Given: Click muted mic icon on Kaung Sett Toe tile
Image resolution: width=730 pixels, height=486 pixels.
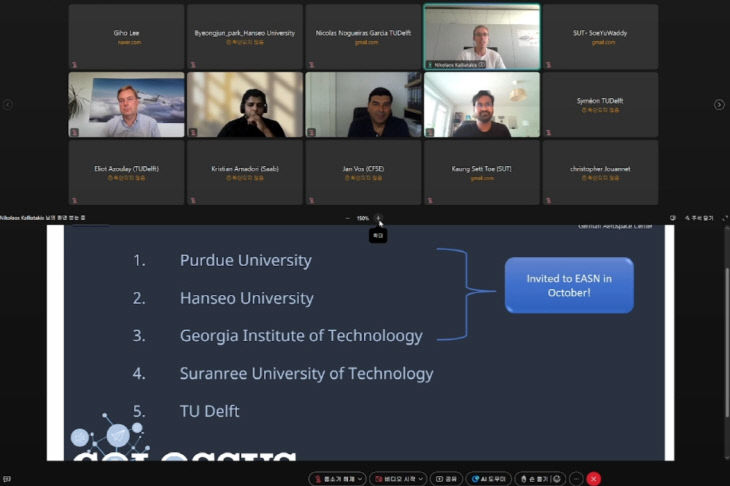Looking at the screenshot, I should point(430,201).
